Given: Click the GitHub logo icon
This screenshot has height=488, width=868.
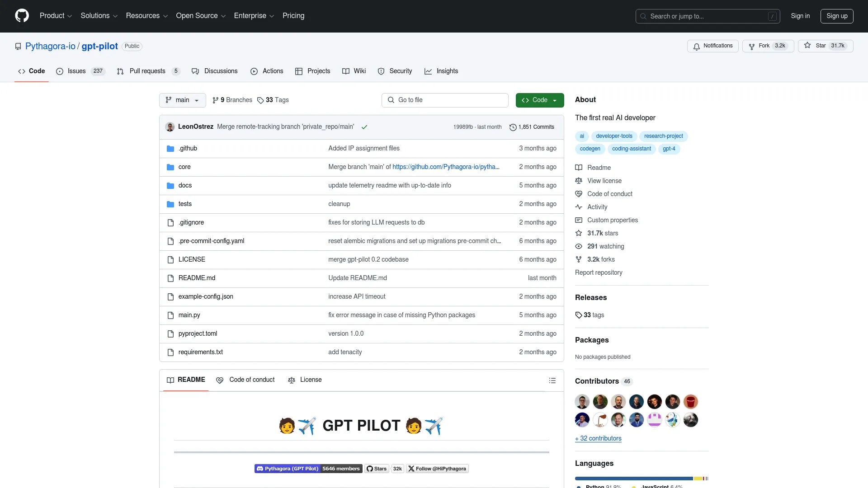Looking at the screenshot, I should click(x=22, y=16).
